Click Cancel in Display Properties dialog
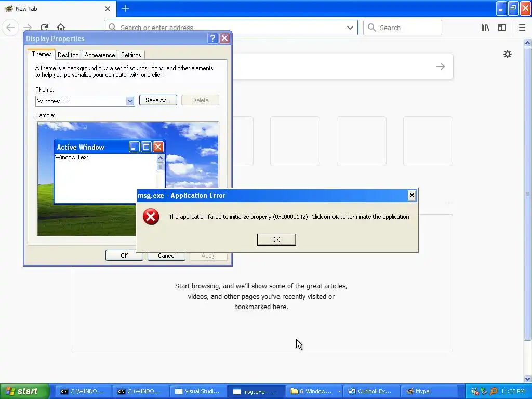 (166, 256)
